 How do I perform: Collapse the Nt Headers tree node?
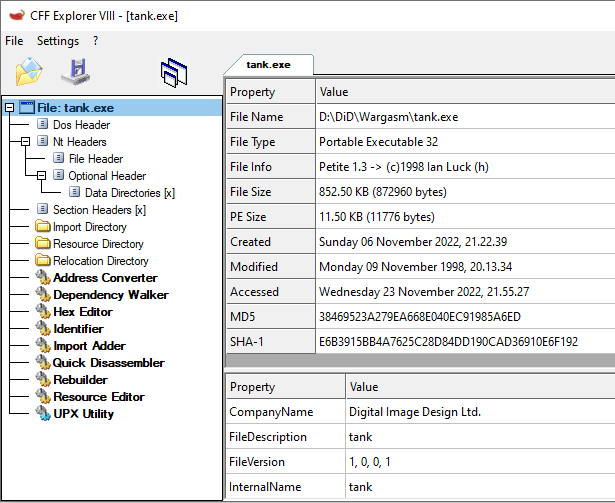[x=26, y=142]
